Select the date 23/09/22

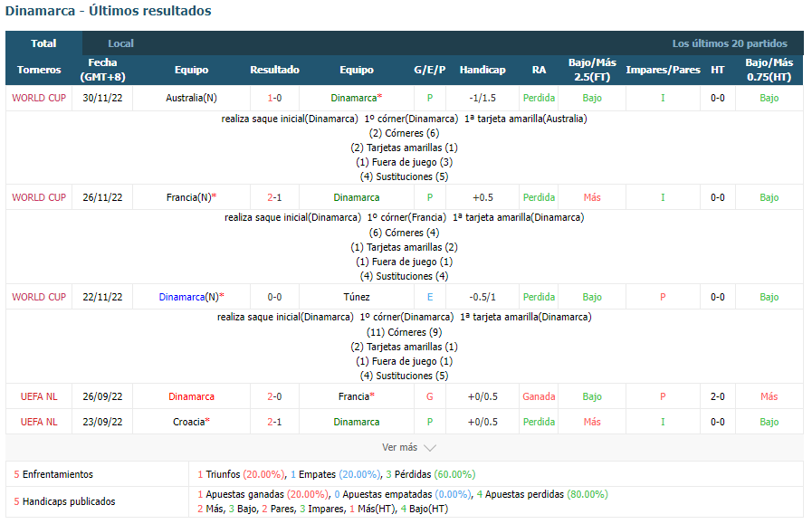102,422
